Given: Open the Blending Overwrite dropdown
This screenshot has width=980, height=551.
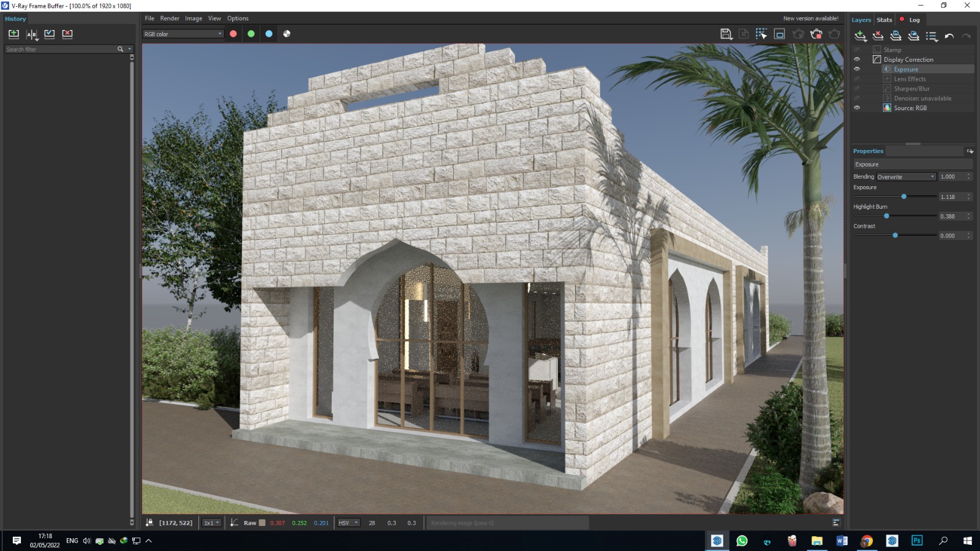Looking at the screenshot, I should click(906, 177).
